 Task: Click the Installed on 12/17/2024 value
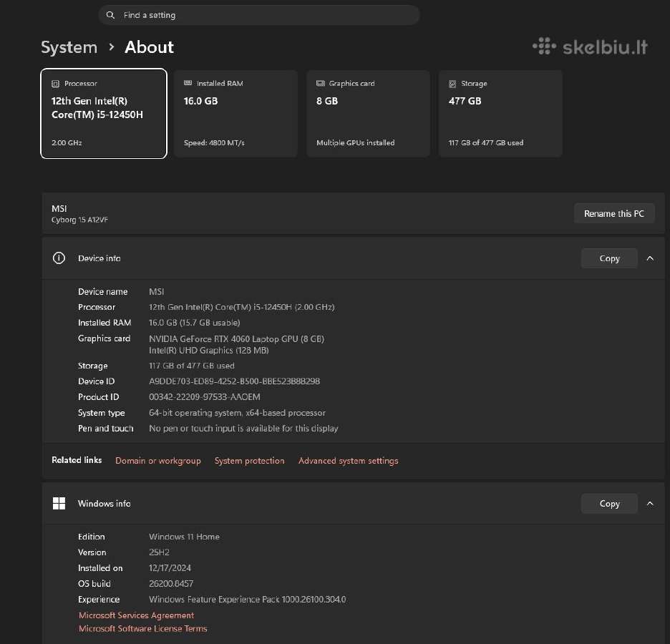click(170, 568)
